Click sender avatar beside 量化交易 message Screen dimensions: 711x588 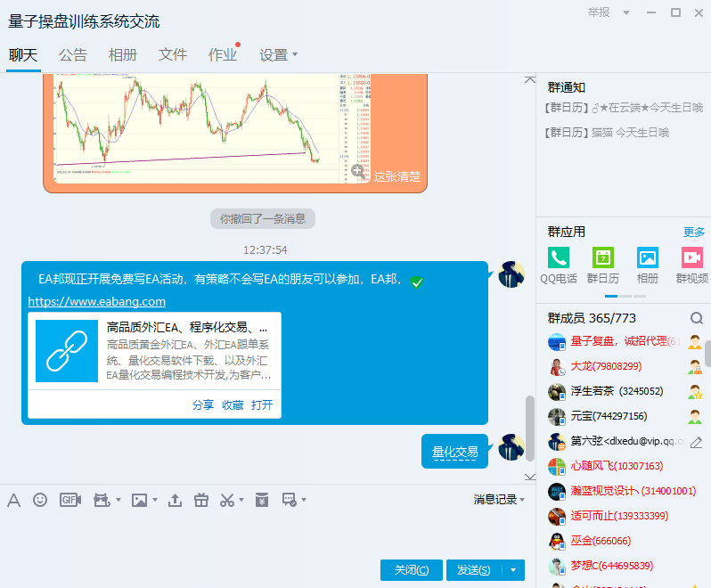coord(511,447)
